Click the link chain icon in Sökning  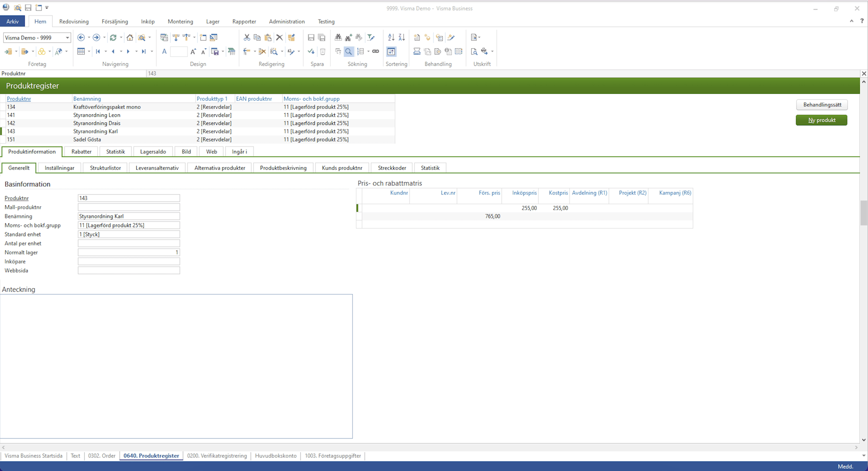click(376, 52)
